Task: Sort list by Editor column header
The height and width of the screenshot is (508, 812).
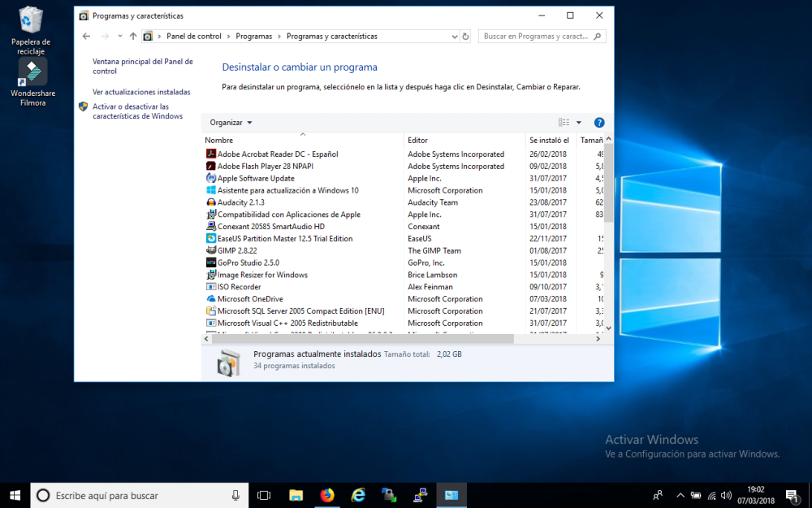Action: tap(464, 140)
